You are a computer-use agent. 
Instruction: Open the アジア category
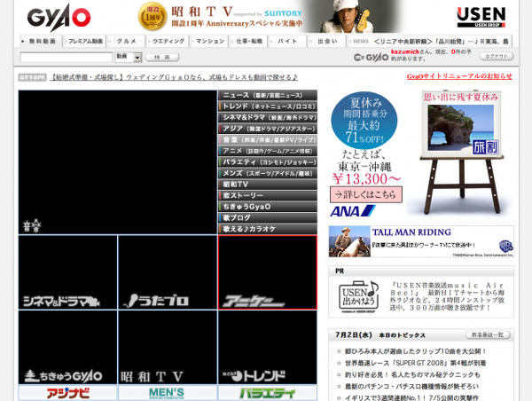coord(268,129)
